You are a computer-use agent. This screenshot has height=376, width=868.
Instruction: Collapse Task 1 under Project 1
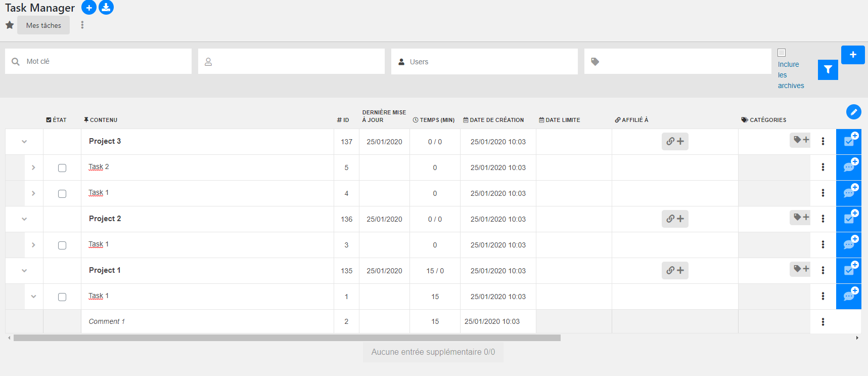click(x=33, y=297)
